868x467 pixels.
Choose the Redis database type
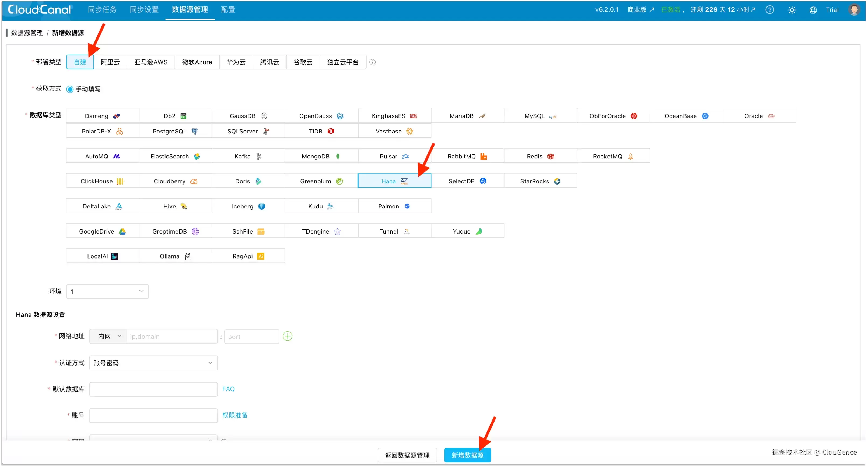tap(540, 156)
